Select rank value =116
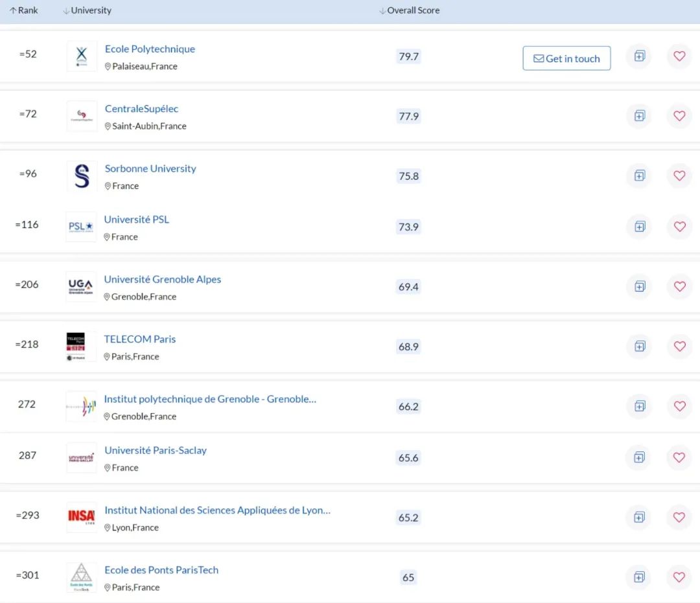Image resolution: width=700 pixels, height=603 pixels. pos(27,224)
